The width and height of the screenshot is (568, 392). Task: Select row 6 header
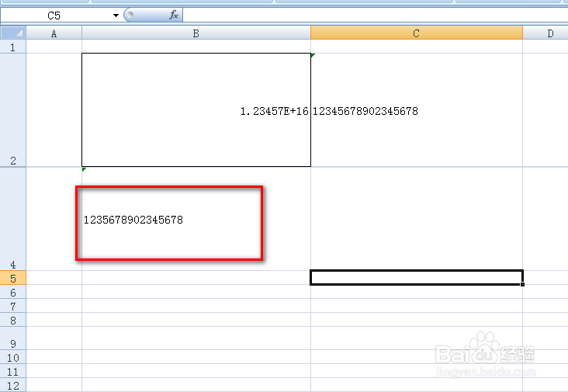pos(13,292)
